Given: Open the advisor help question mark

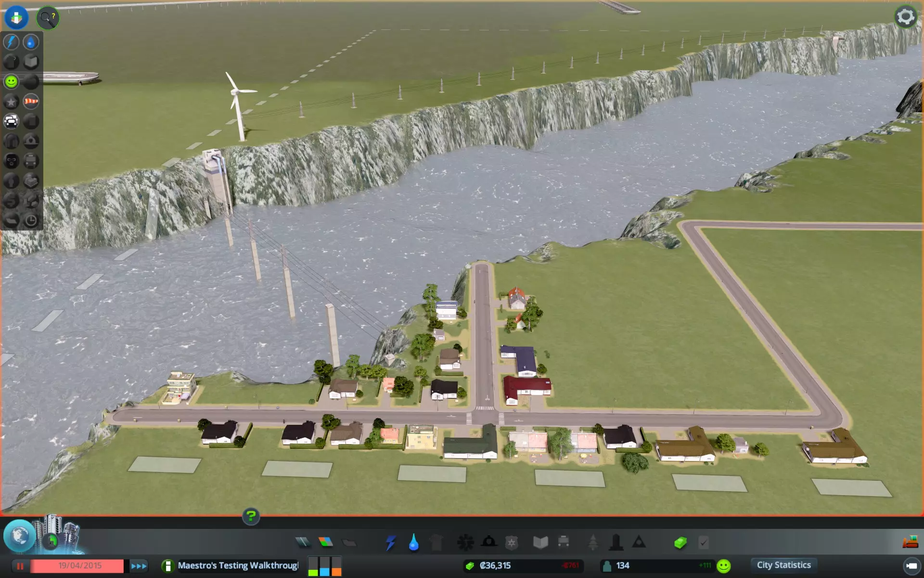Looking at the screenshot, I should pyautogui.click(x=251, y=516).
